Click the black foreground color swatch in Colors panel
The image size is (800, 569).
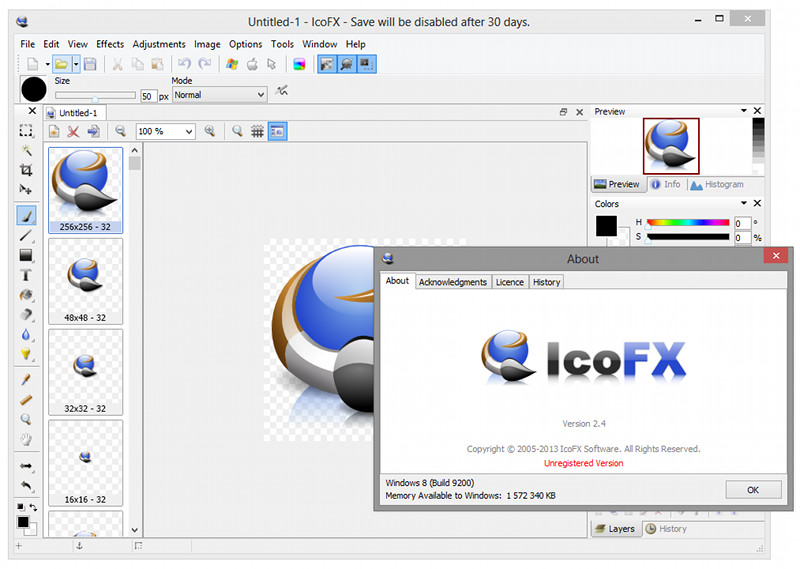[x=606, y=226]
